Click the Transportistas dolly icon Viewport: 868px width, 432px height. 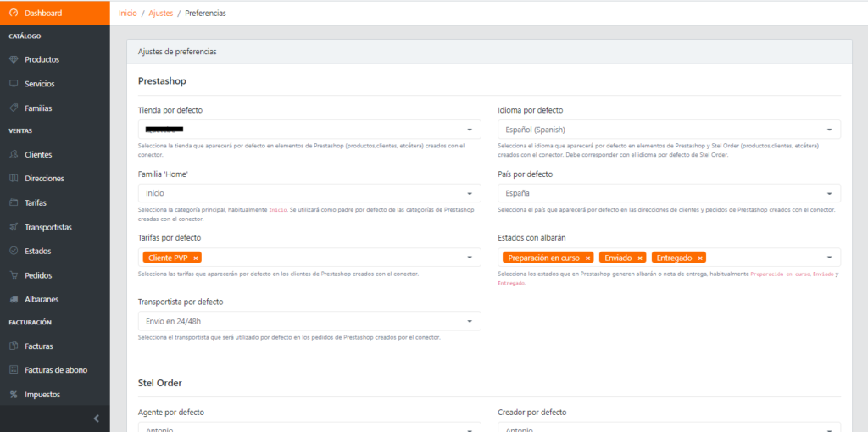coord(14,227)
